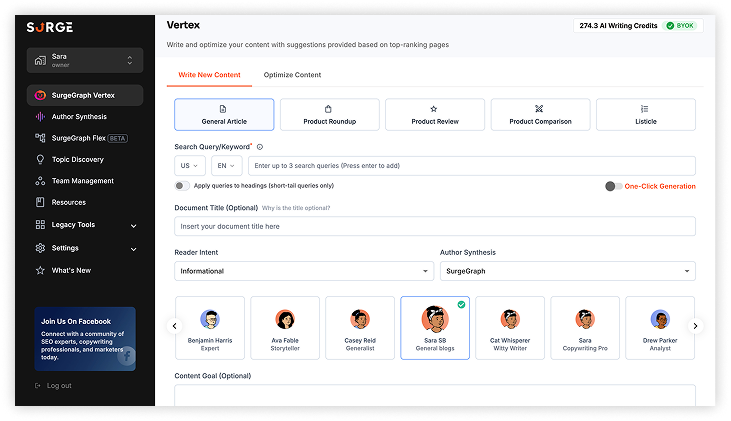Click the Search Query info icon
Screen dimensions: 731x421
[260, 147]
